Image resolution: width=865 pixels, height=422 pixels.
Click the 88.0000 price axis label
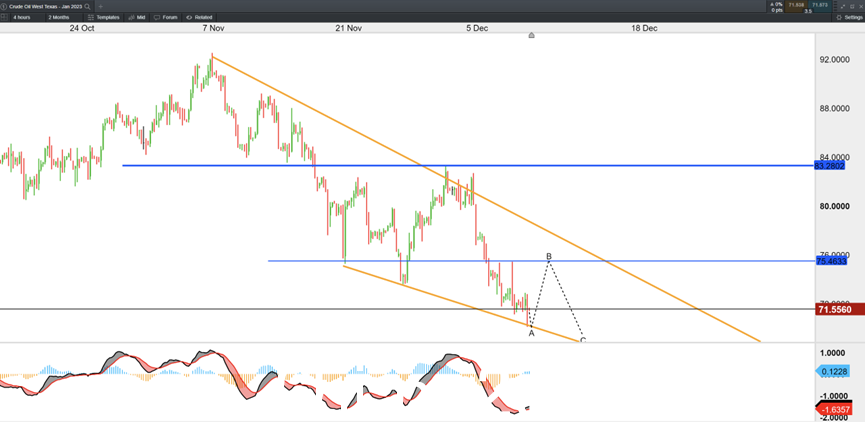click(834, 109)
